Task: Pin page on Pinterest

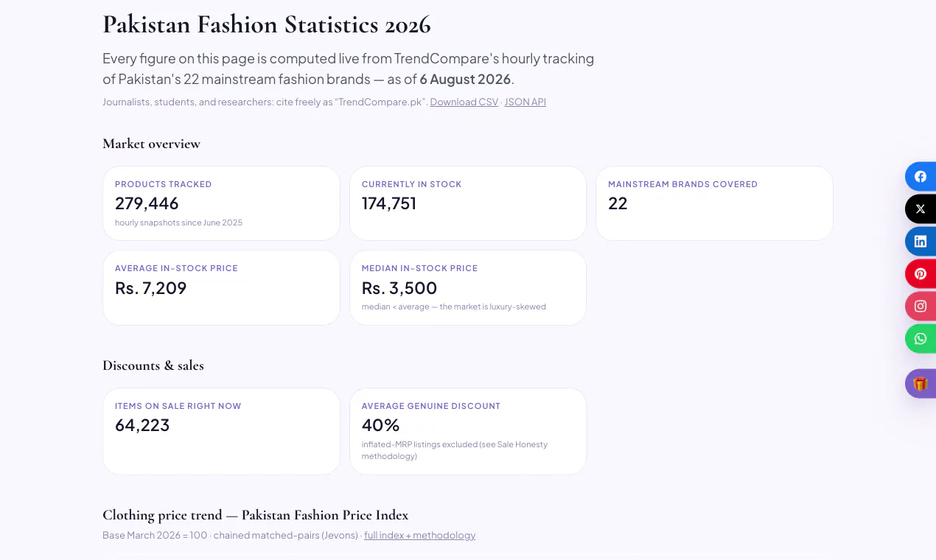Action: click(921, 274)
